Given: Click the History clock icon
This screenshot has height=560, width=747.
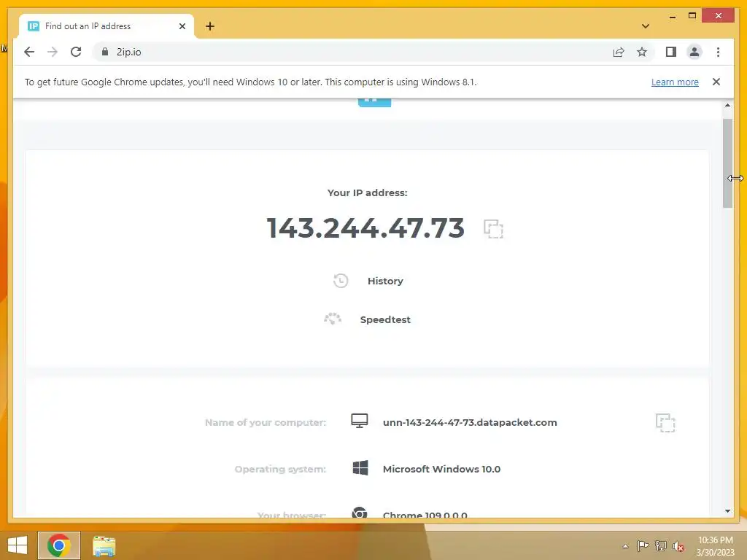Looking at the screenshot, I should pos(341,281).
